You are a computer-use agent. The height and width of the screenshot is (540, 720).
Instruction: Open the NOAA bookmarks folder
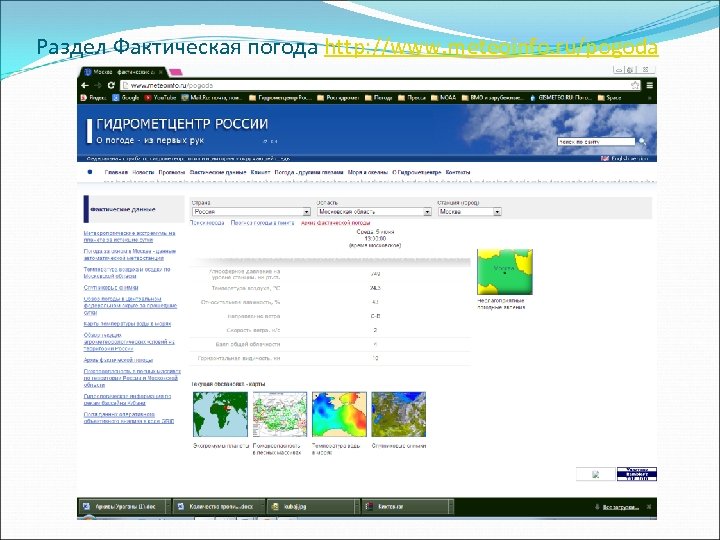[444, 98]
